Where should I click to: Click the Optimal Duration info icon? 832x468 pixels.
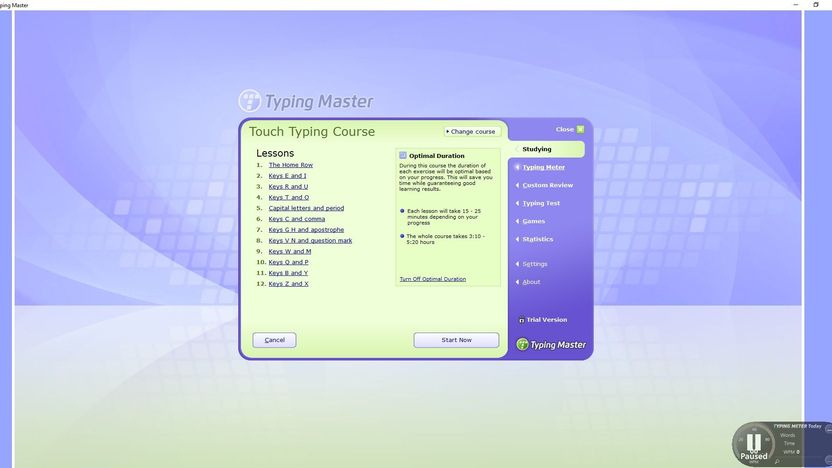pos(403,155)
